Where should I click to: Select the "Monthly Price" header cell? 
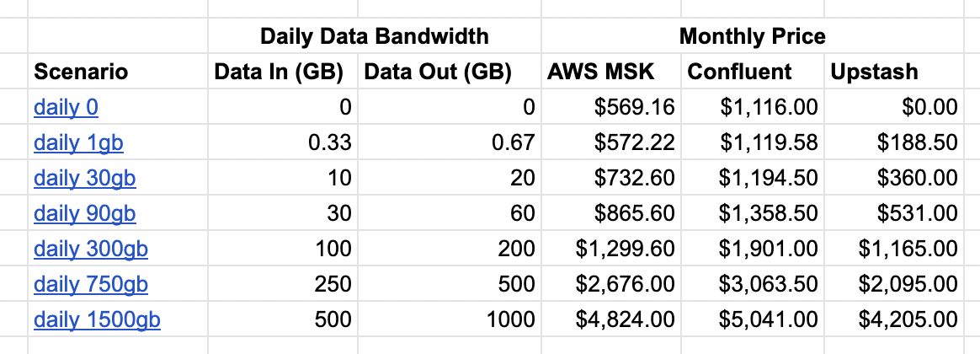[752, 36]
